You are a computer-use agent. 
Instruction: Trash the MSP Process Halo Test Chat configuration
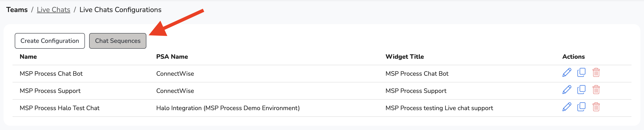596,107
